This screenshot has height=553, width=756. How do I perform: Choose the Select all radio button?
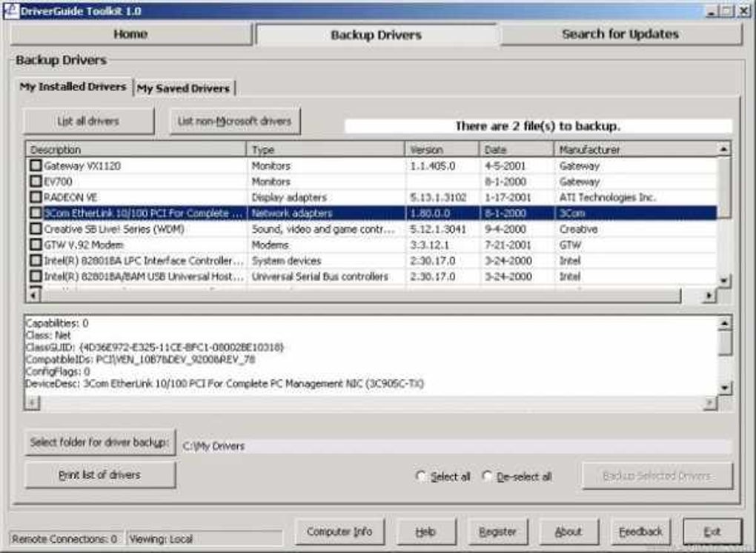point(420,477)
